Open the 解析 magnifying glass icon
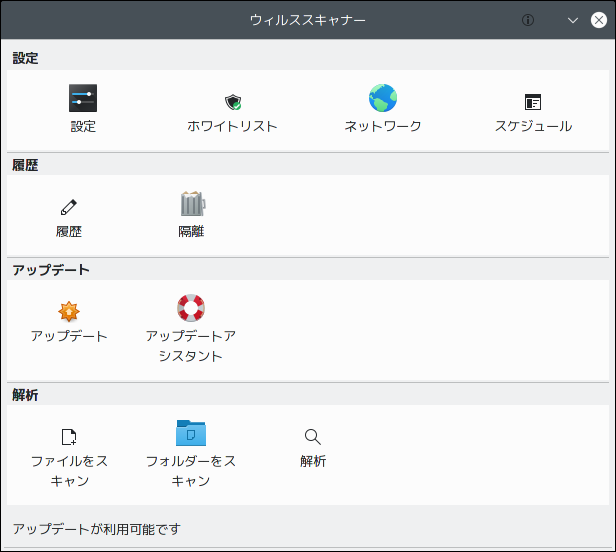The image size is (616, 552). click(313, 437)
